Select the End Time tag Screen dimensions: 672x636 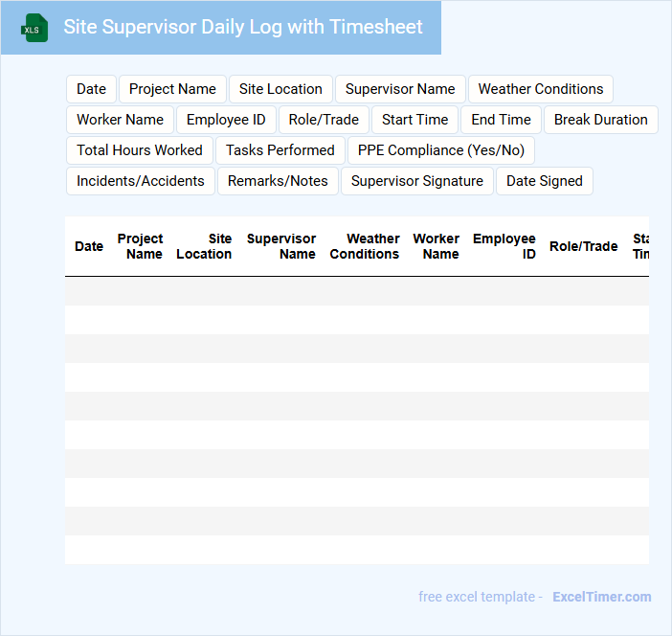(501, 120)
